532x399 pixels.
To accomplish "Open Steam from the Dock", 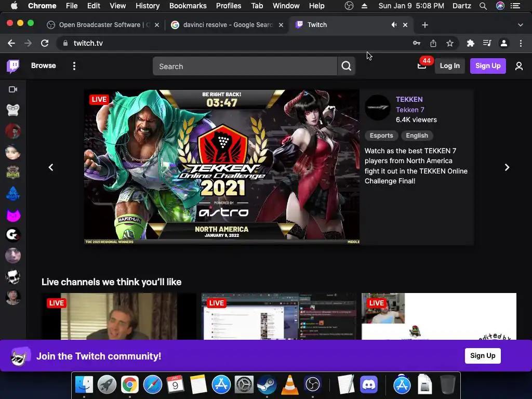I will pyautogui.click(x=267, y=385).
